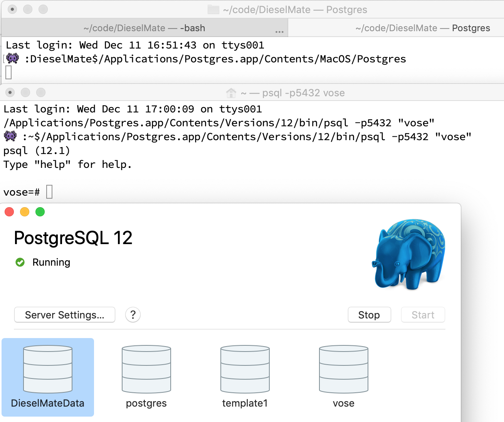This screenshot has height=422, width=504.
Task: Click the DieselMateData label text
Action: (x=48, y=403)
